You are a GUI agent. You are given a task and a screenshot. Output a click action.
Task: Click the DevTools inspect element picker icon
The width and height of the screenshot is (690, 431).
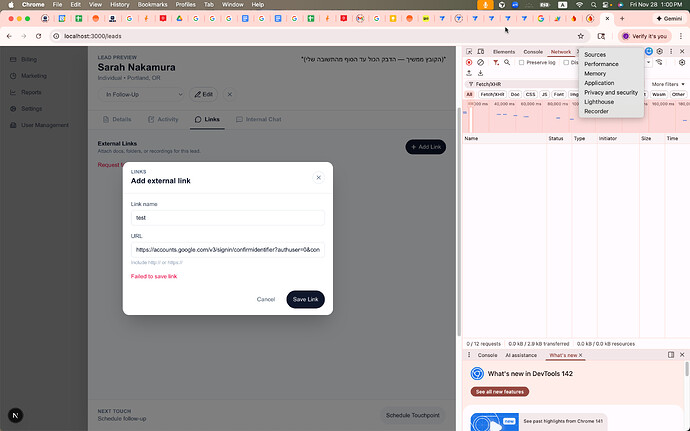click(469, 52)
